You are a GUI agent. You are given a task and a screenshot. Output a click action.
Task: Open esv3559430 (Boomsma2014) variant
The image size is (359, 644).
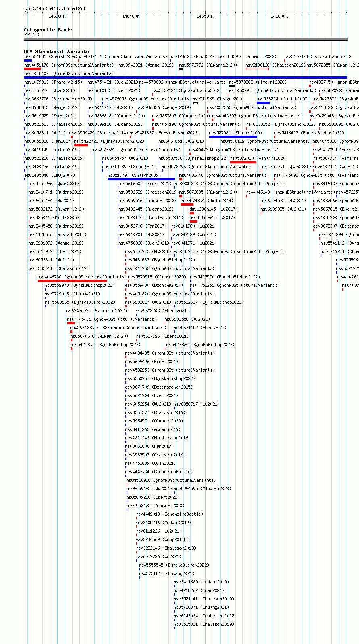click(x=154, y=286)
